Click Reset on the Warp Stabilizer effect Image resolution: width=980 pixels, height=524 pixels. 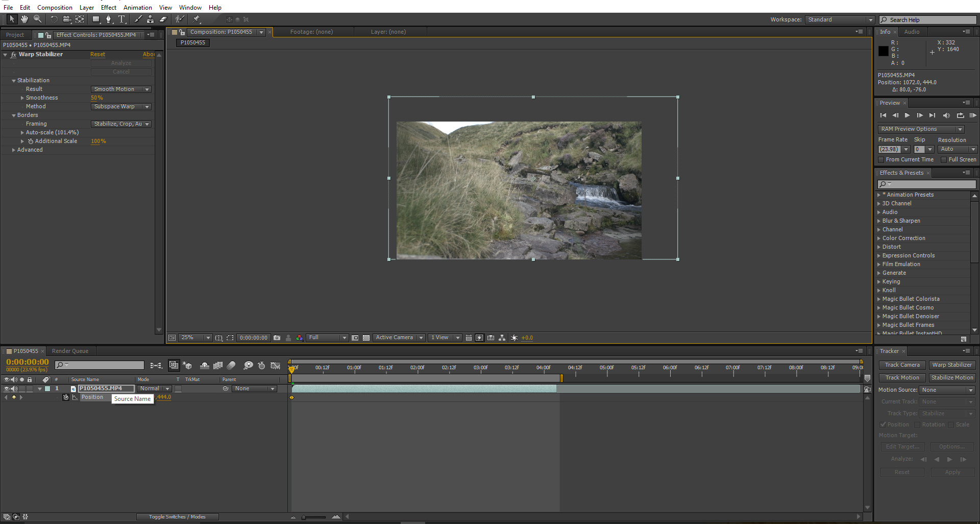[97, 54]
